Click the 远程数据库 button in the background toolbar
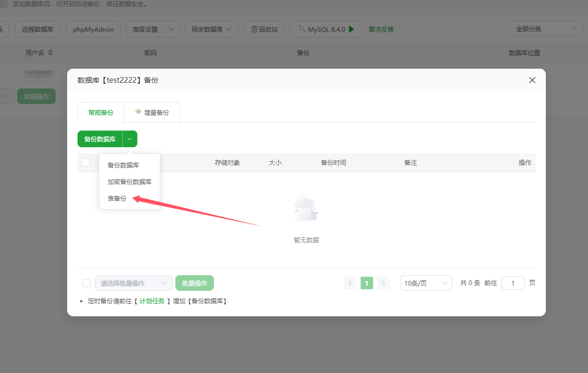The image size is (588, 373). click(37, 29)
